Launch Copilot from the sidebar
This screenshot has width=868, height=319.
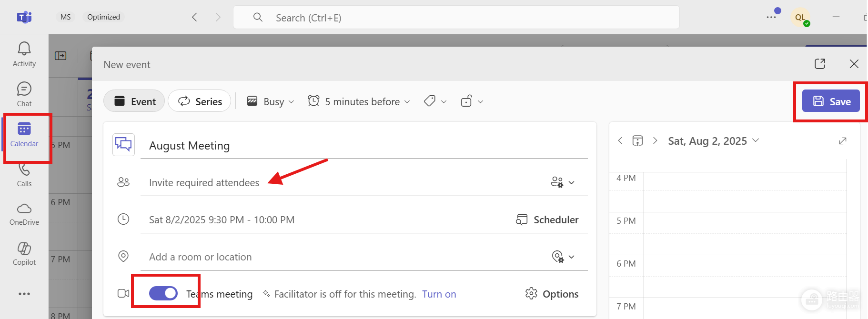[24, 254]
